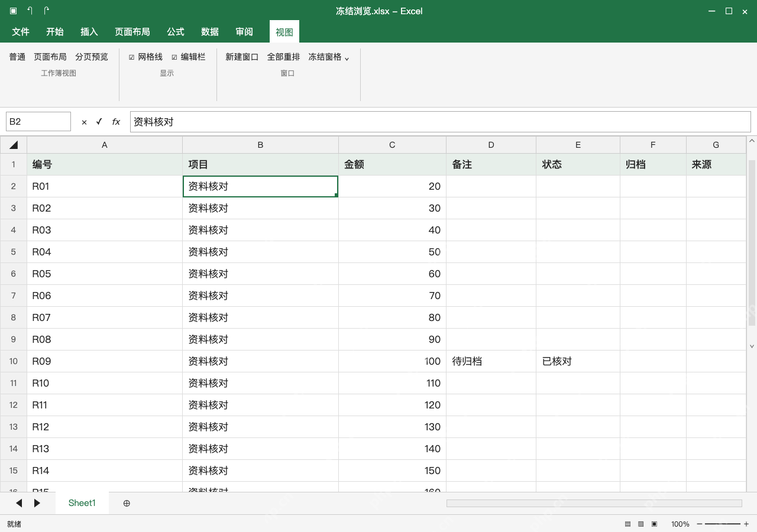757x532 pixels.
Task: Click the 页面布局 view button in the ribbon
Action: pos(50,57)
